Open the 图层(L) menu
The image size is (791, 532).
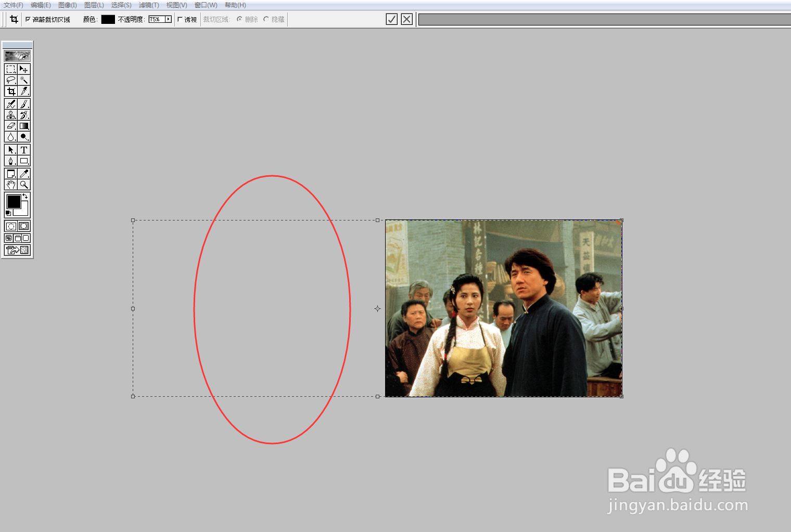(x=94, y=5)
